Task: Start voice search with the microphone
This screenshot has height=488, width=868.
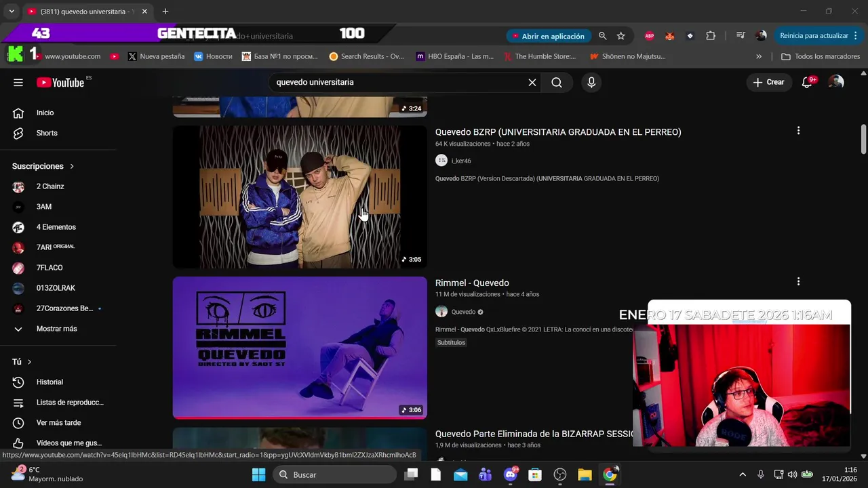Action: tap(591, 83)
